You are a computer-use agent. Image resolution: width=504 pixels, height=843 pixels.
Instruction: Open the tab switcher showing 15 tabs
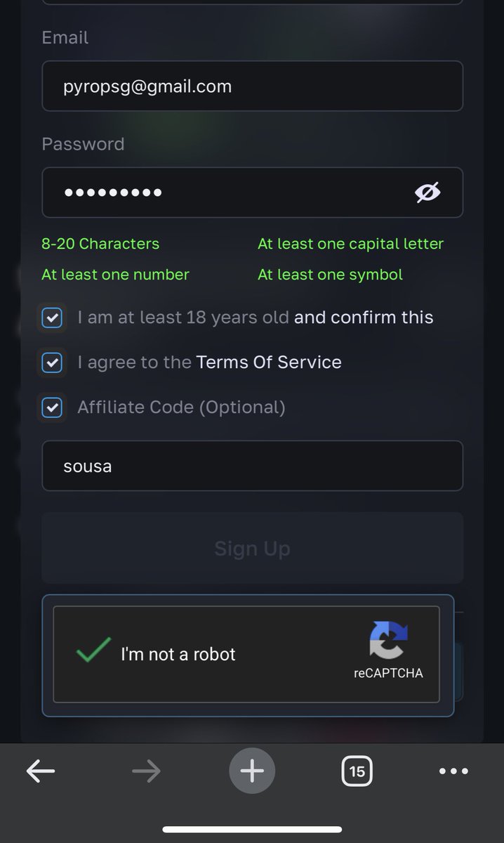tap(357, 771)
